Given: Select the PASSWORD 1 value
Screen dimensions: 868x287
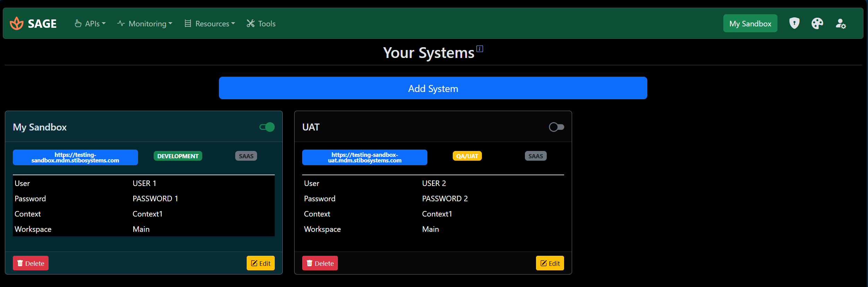Looking at the screenshot, I should (155, 199).
